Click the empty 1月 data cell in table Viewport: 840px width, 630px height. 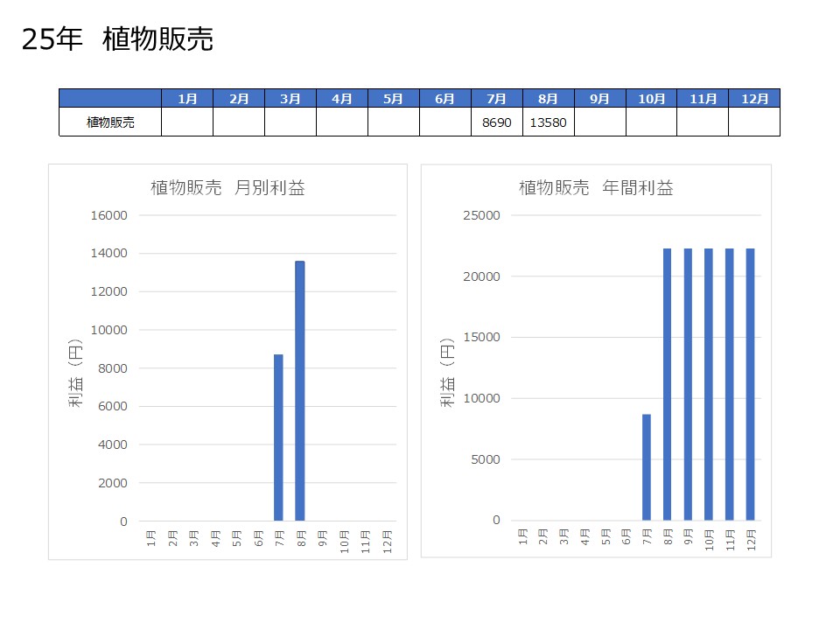187,122
